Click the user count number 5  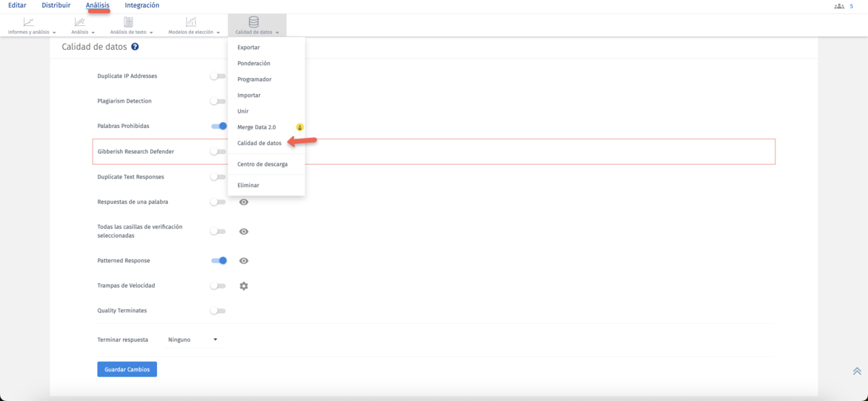coord(851,6)
